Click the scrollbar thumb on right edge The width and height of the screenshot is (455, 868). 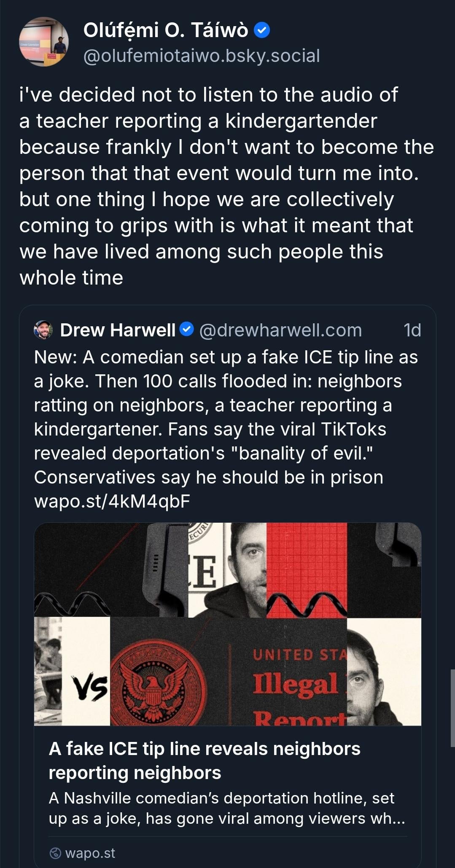pyautogui.click(x=452, y=708)
